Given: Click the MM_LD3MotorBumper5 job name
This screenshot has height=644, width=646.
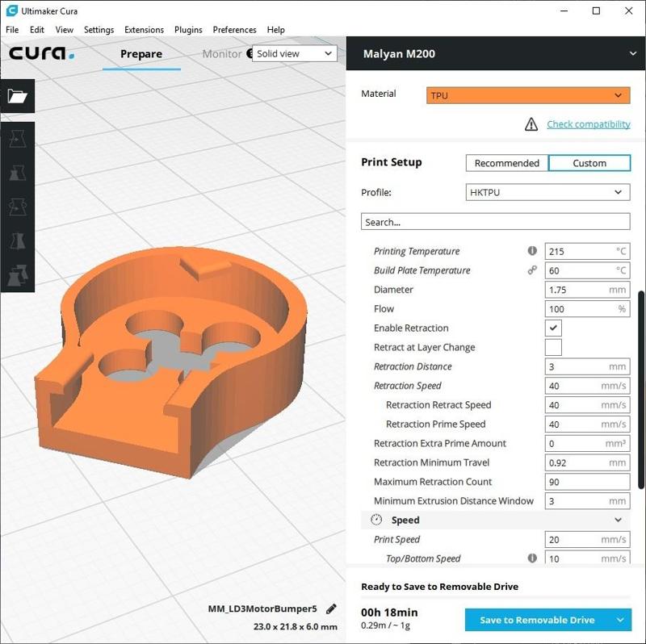Looking at the screenshot, I should tap(262, 609).
